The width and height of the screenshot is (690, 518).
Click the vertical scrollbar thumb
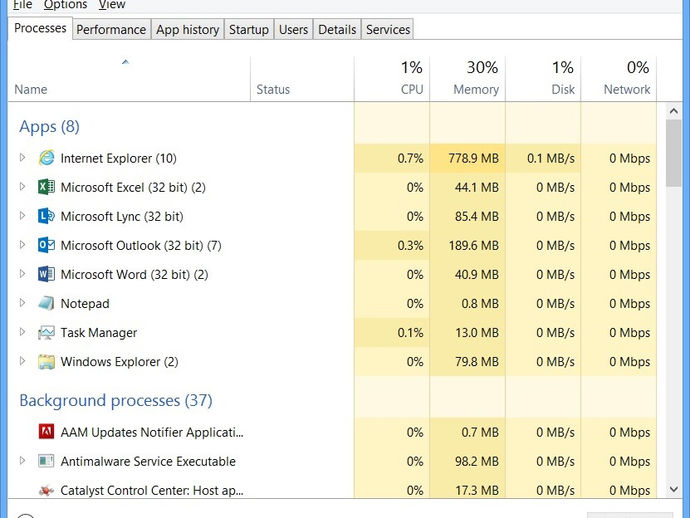[x=673, y=153]
